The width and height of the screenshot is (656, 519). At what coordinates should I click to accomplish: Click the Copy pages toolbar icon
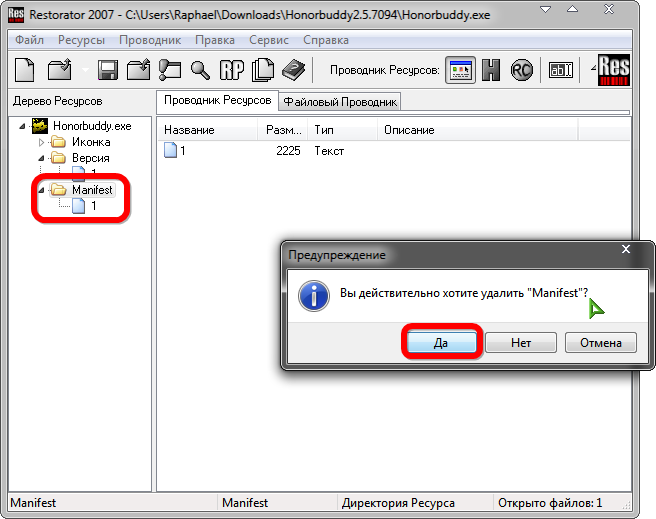(x=263, y=69)
